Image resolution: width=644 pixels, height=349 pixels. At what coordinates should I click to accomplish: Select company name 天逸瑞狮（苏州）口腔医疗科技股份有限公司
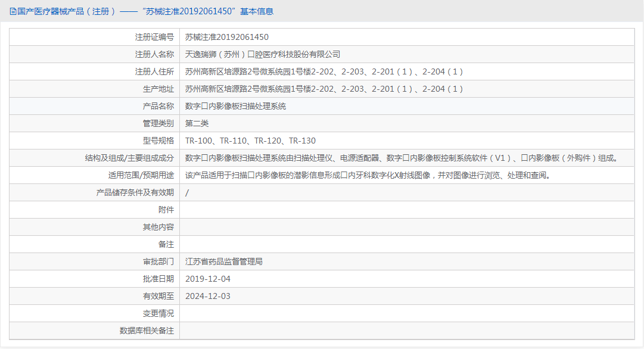coord(263,54)
